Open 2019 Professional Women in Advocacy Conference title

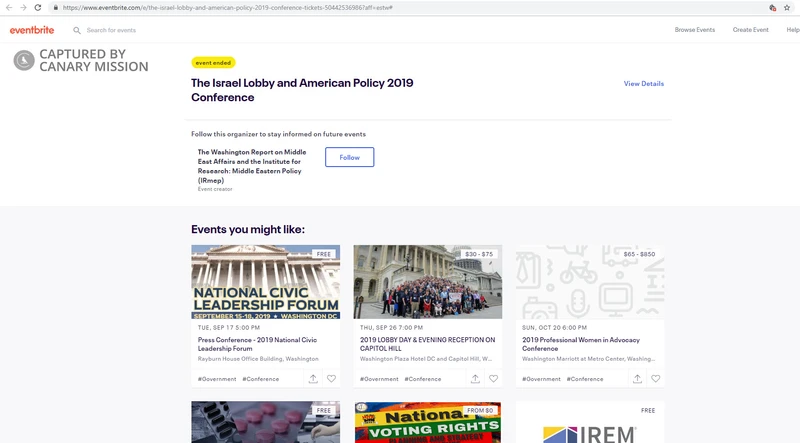tap(581, 344)
